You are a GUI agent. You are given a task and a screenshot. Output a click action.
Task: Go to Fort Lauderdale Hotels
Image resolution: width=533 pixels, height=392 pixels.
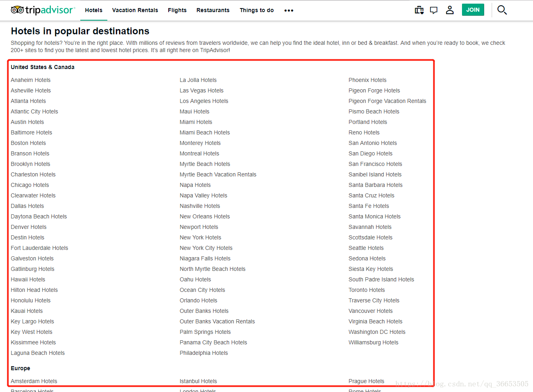[40, 248]
